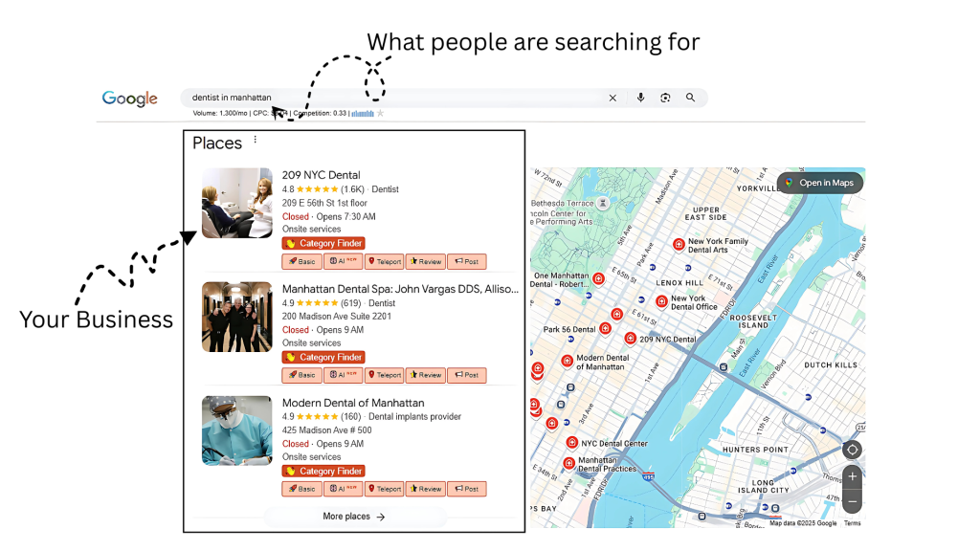This screenshot has width=980, height=551.
Task: Clear the search box with the X icon
Action: pos(612,98)
